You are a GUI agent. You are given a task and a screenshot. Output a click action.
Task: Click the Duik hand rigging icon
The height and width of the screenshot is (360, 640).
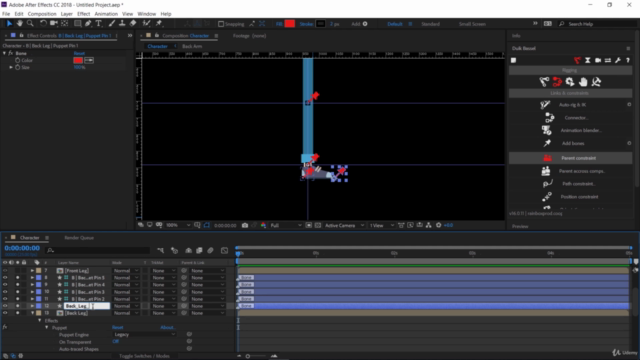(x=583, y=82)
